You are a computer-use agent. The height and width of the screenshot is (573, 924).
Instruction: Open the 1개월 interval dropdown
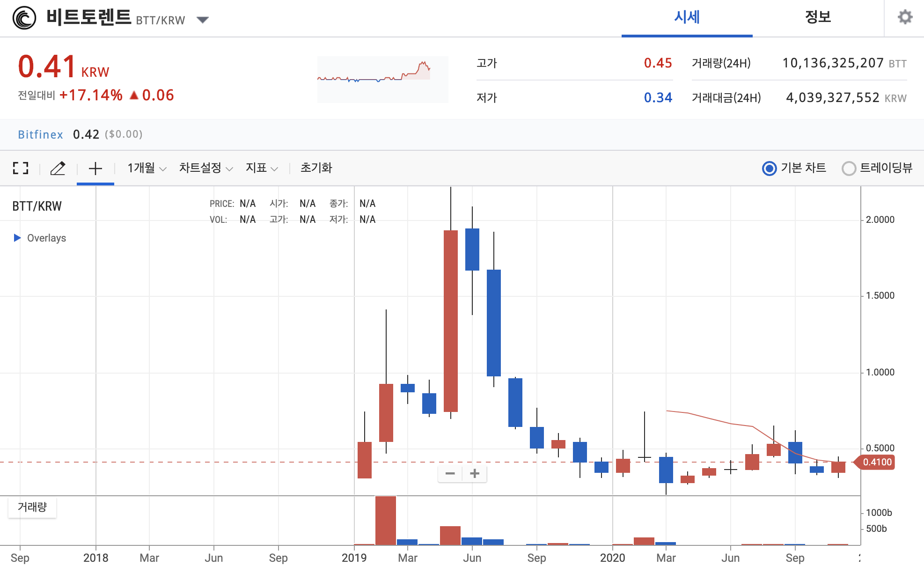tap(147, 168)
